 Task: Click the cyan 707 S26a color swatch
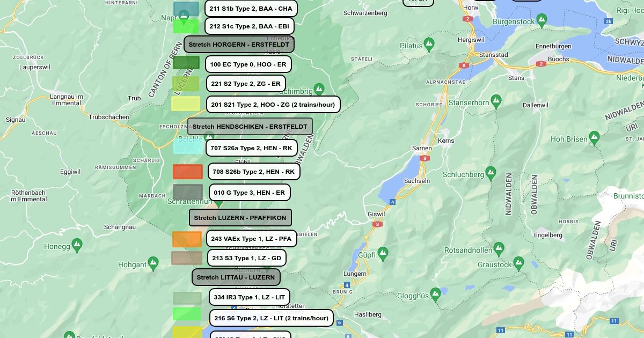coord(188,147)
